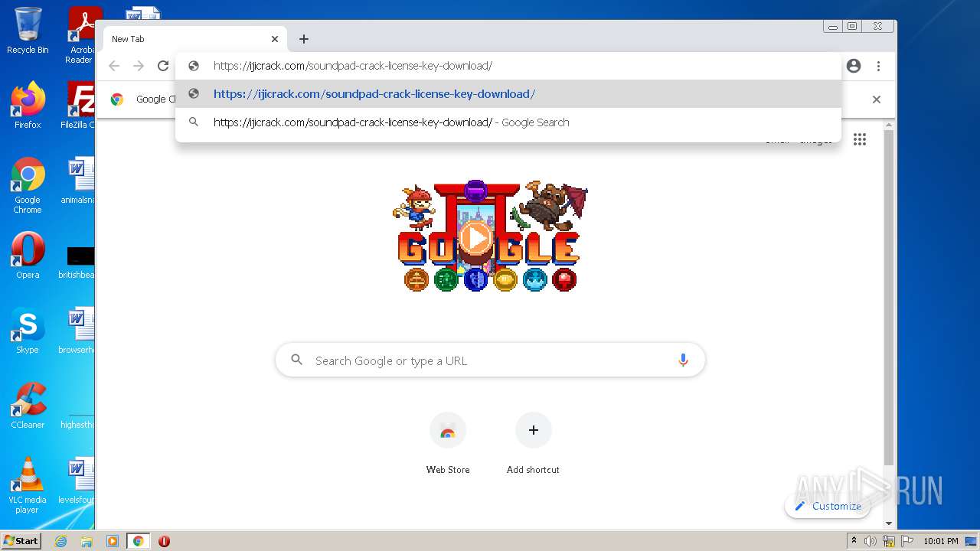
Task: Play the Google Doodle game
Action: (x=476, y=239)
